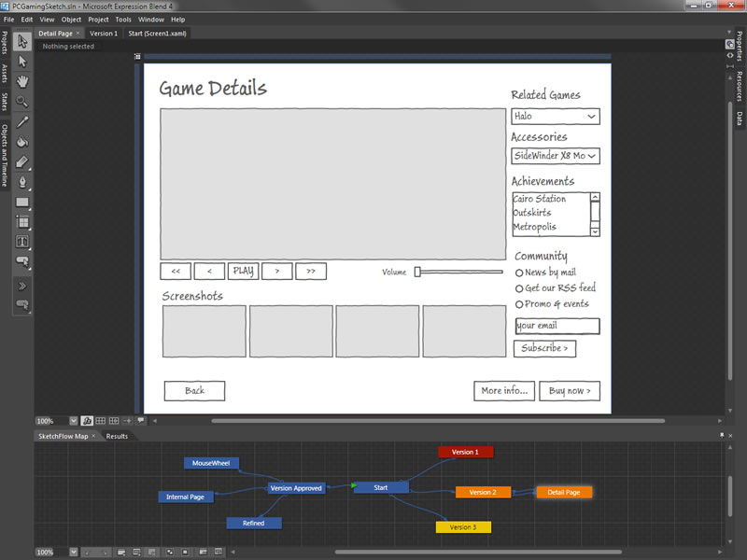
Task: Click the More info... button
Action: 504,391
